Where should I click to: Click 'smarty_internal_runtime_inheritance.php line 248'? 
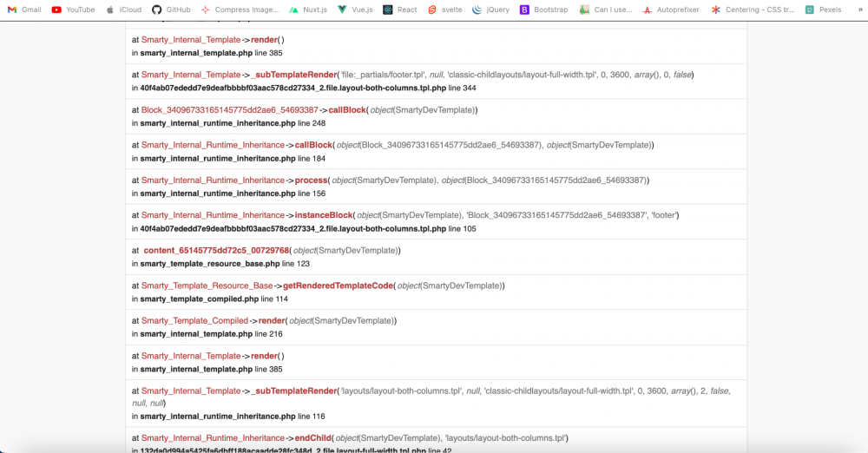pyautogui.click(x=233, y=123)
